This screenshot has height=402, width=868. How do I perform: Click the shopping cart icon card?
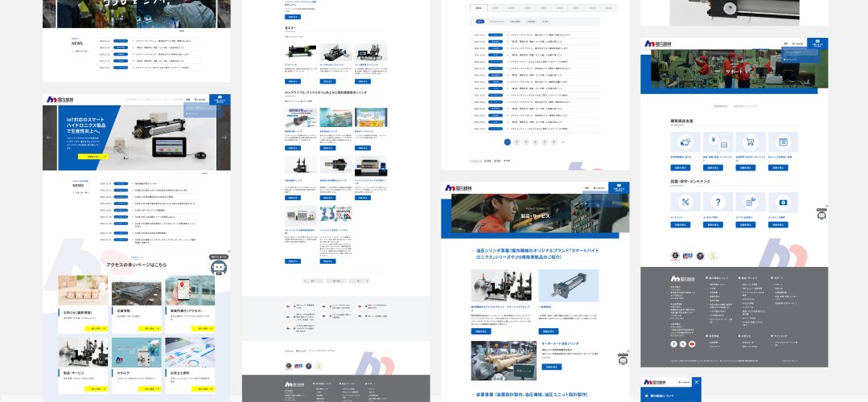[x=747, y=140]
